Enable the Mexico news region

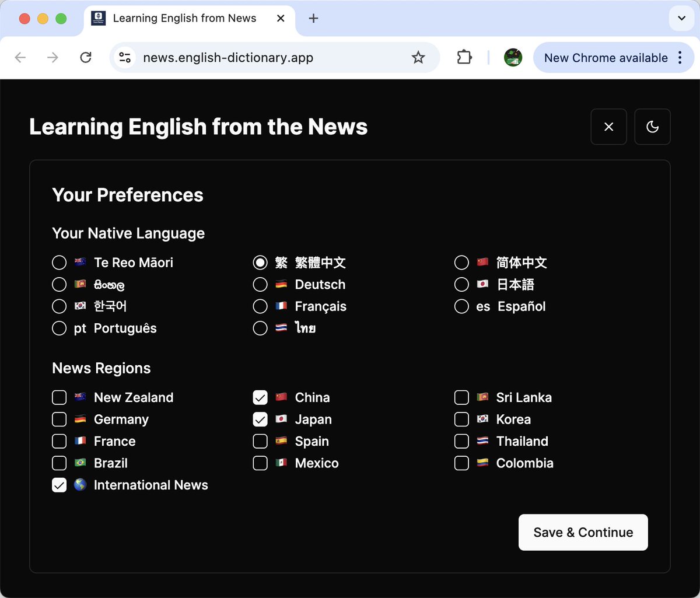(x=260, y=463)
